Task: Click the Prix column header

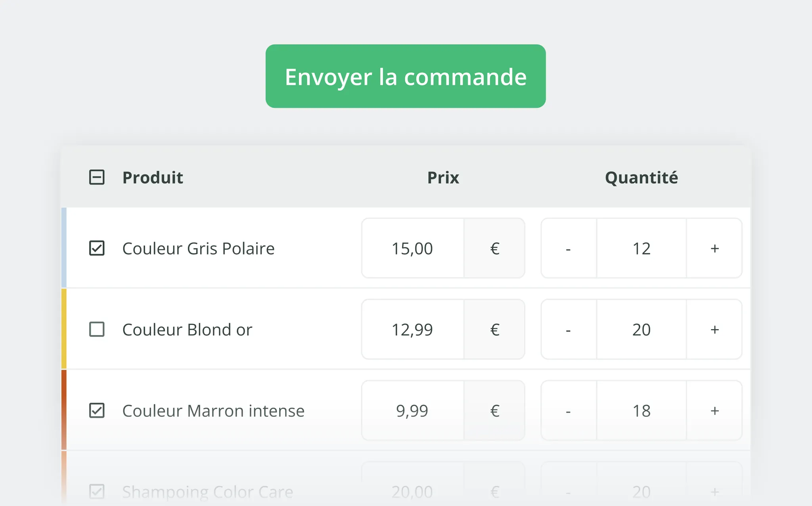Action: click(x=443, y=177)
